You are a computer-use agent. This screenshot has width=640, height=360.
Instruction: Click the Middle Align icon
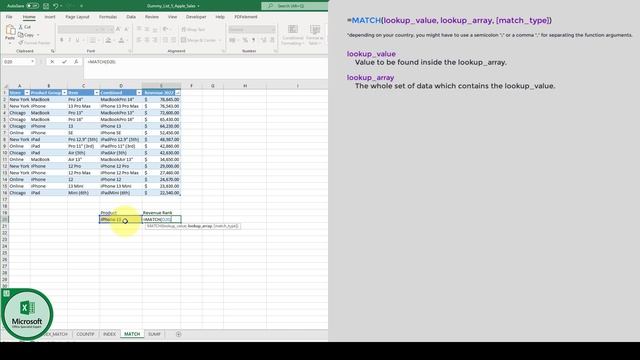147,29
